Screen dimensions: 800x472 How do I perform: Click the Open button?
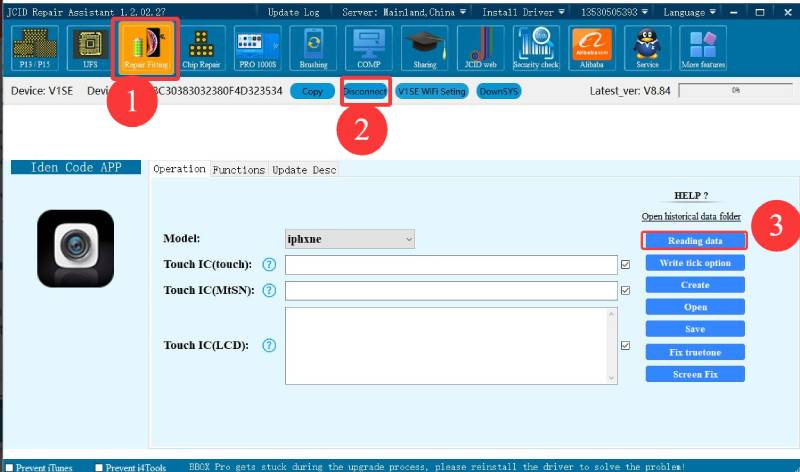pos(695,307)
